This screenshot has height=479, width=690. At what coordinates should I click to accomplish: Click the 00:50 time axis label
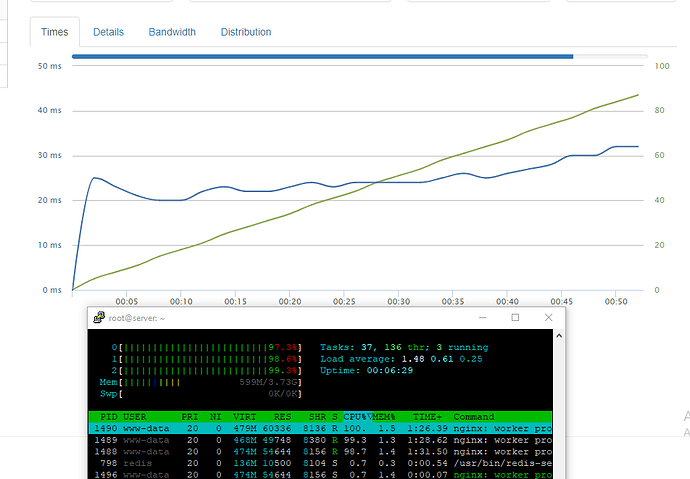coord(616,302)
